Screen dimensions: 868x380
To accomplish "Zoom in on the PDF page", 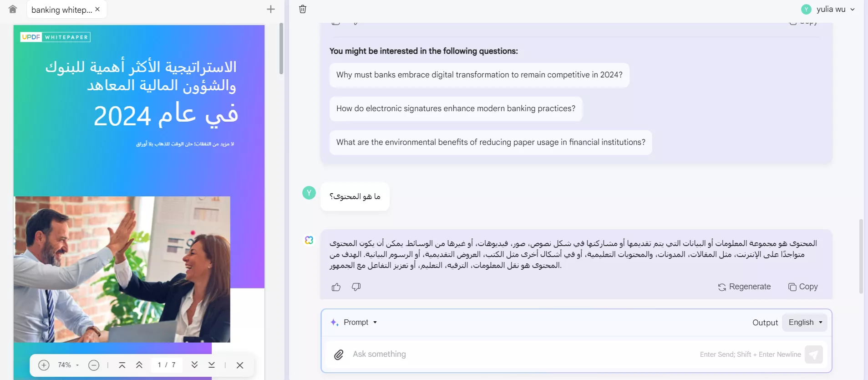I will 44,365.
